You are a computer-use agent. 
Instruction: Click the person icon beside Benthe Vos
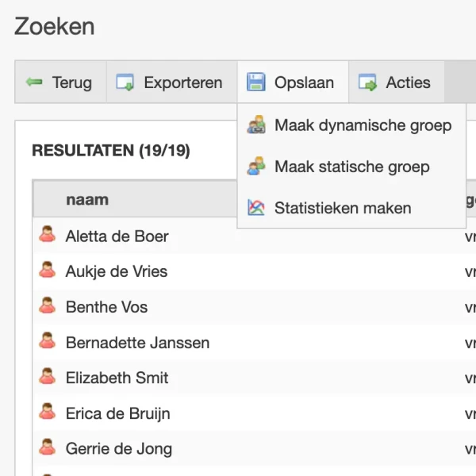click(48, 306)
